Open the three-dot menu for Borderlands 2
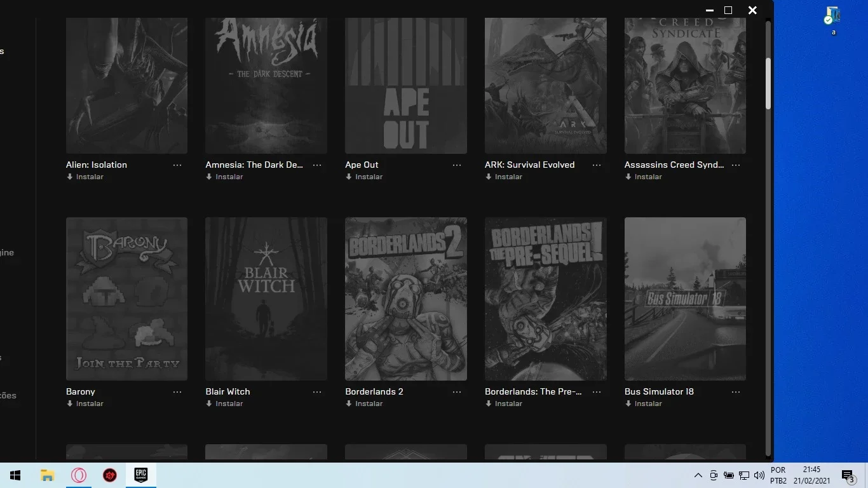The image size is (868, 488). (457, 392)
